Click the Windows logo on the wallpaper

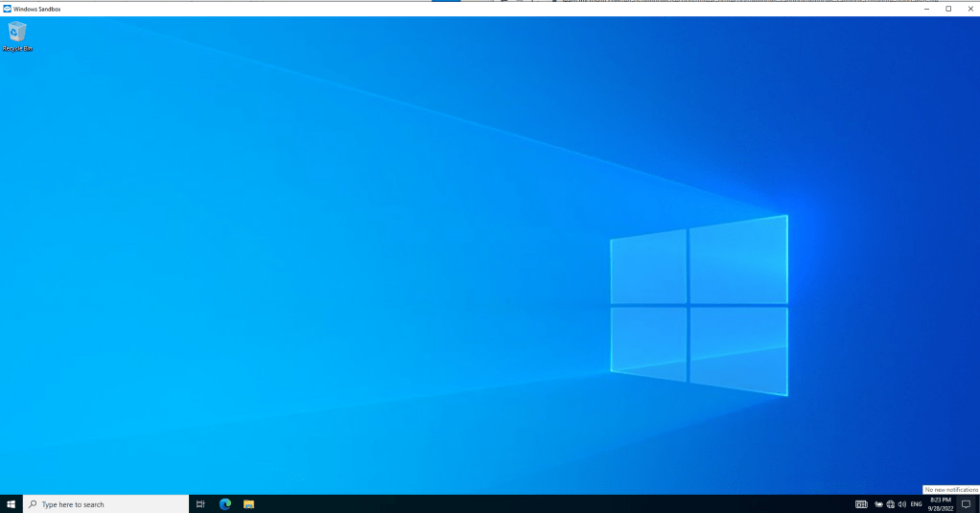pos(699,305)
